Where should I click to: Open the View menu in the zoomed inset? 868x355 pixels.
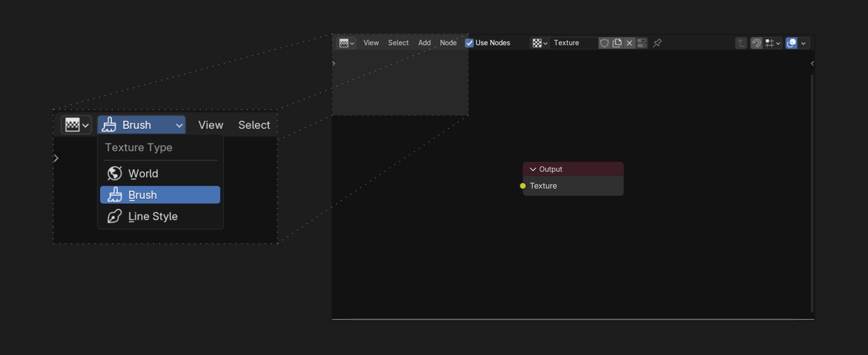[211, 125]
